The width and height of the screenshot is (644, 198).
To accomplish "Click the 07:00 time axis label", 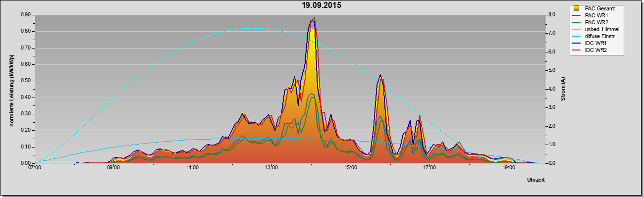I will (35, 169).
